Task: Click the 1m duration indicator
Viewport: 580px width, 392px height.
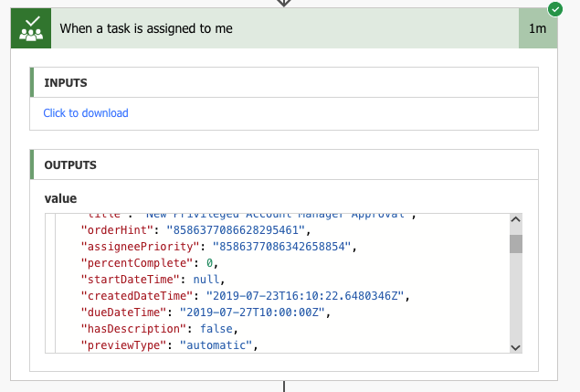Action: point(537,28)
